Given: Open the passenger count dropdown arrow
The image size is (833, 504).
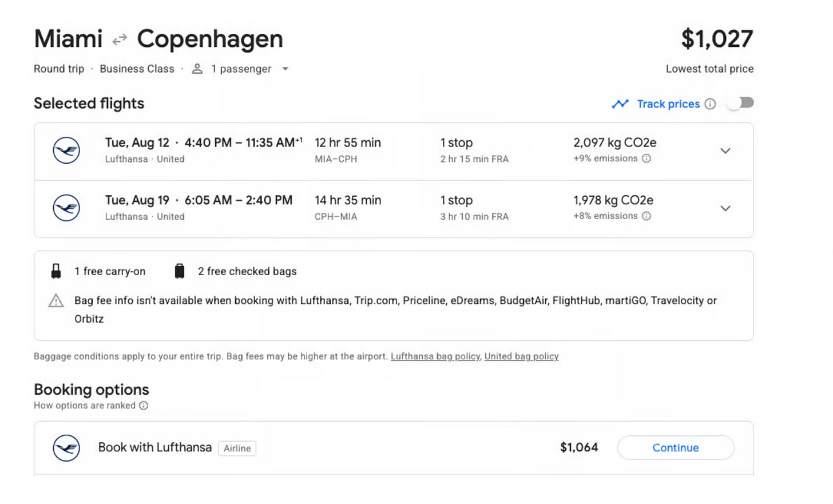Looking at the screenshot, I should pyautogui.click(x=285, y=69).
